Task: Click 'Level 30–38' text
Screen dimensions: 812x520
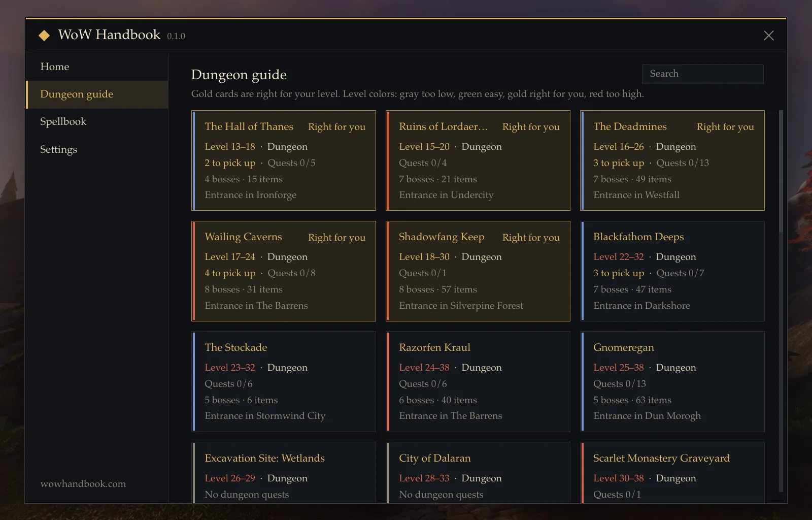Action: pos(619,478)
